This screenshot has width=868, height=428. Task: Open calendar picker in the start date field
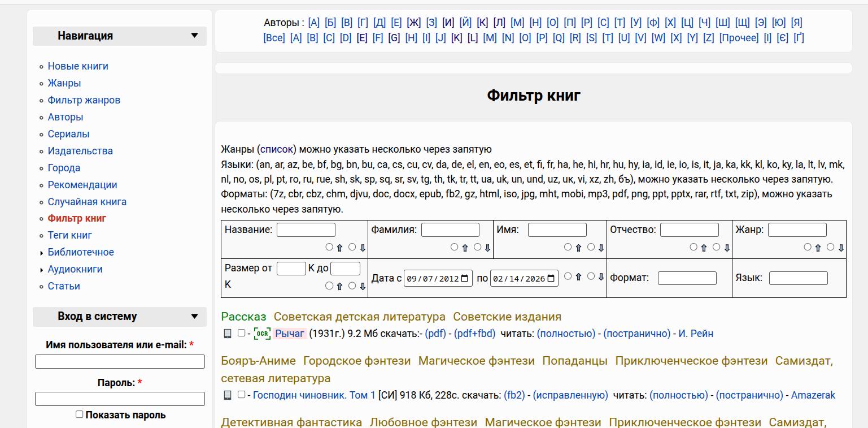click(x=465, y=278)
